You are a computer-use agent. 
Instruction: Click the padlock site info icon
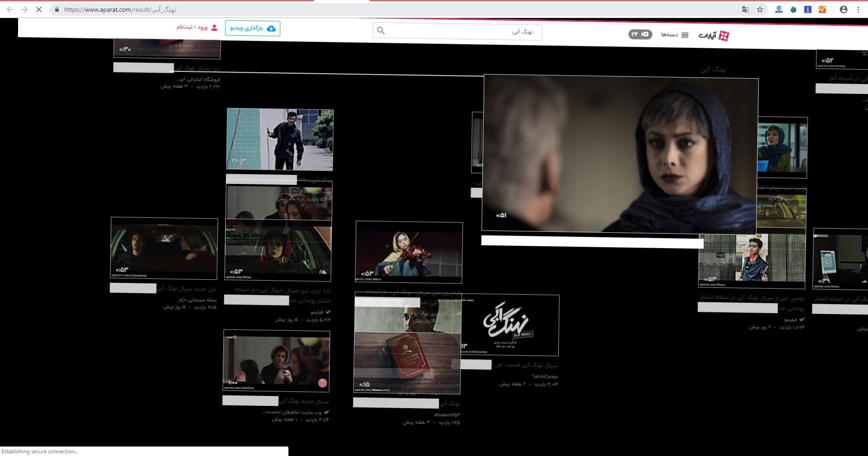[x=57, y=9]
